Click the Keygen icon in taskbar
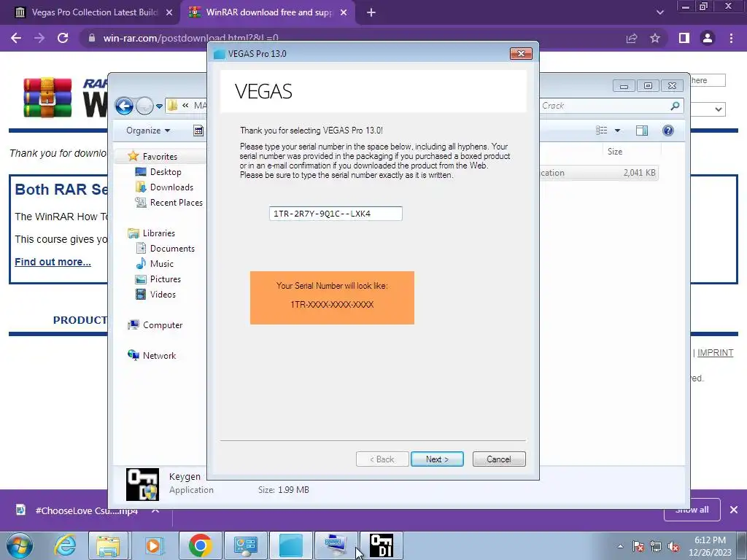 pyautogui.click(x=382, y=545)
